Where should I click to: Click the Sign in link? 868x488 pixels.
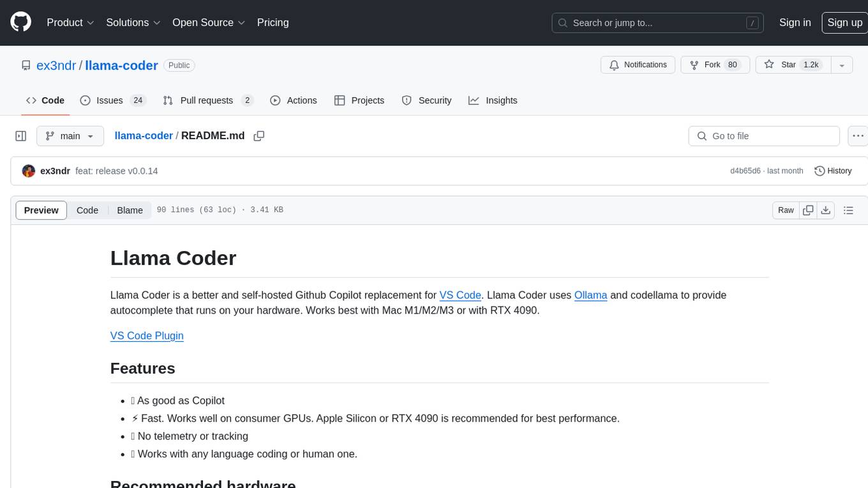point(795,22)
